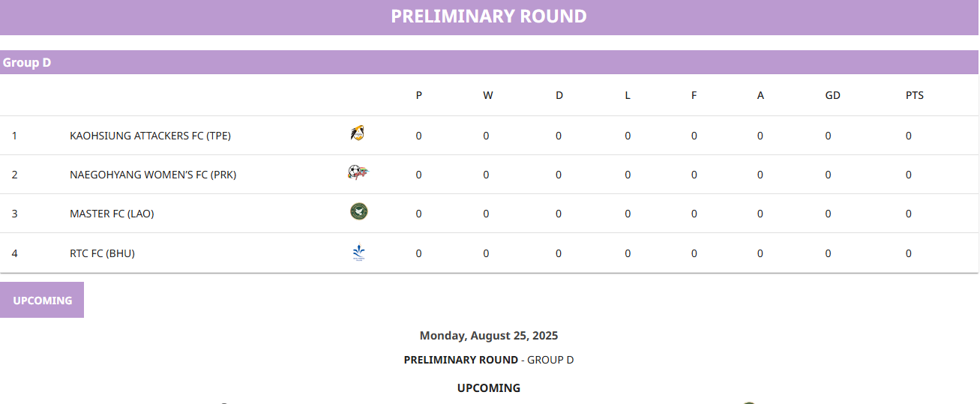Click the PRELIMINARY ROUND - GROUP D match label
Screen dimensions: 980x404
(489, 360)
